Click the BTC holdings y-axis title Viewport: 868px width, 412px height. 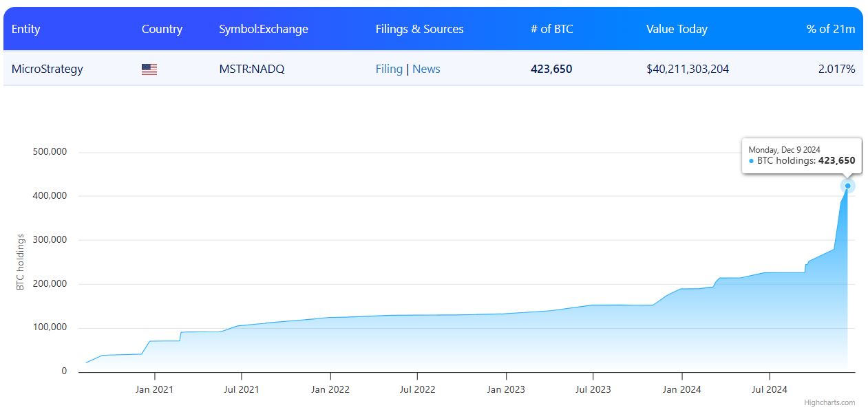tap(21, 262)
